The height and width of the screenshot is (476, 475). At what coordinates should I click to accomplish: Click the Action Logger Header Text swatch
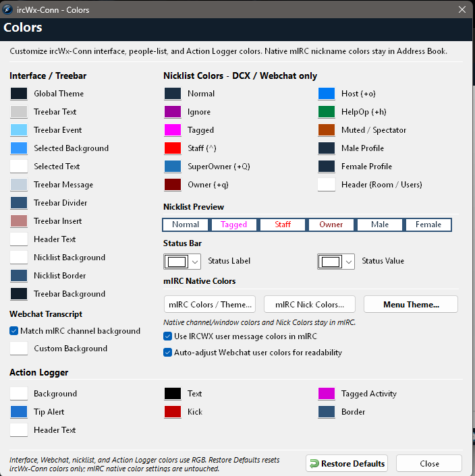pyautogui.click(x=19, y=430)
